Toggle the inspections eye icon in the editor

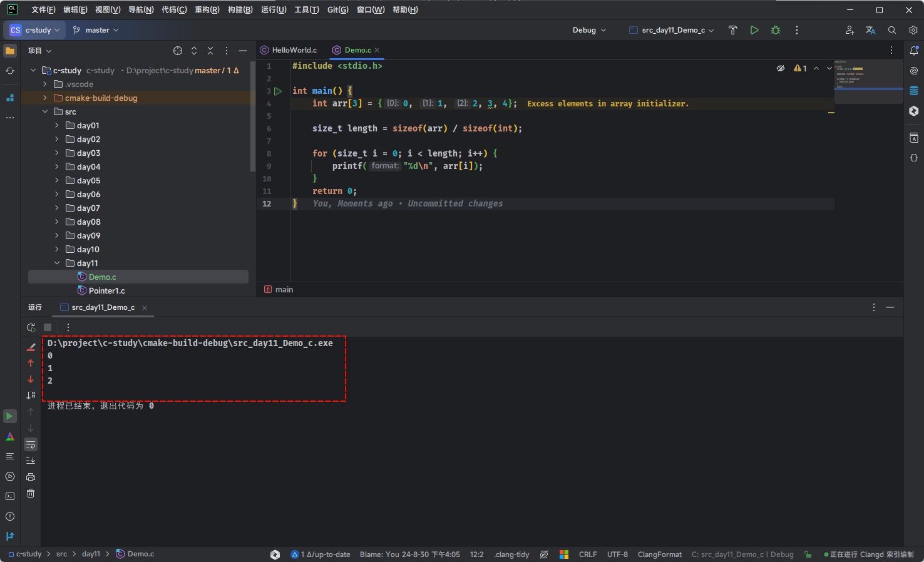coord(781,68)
